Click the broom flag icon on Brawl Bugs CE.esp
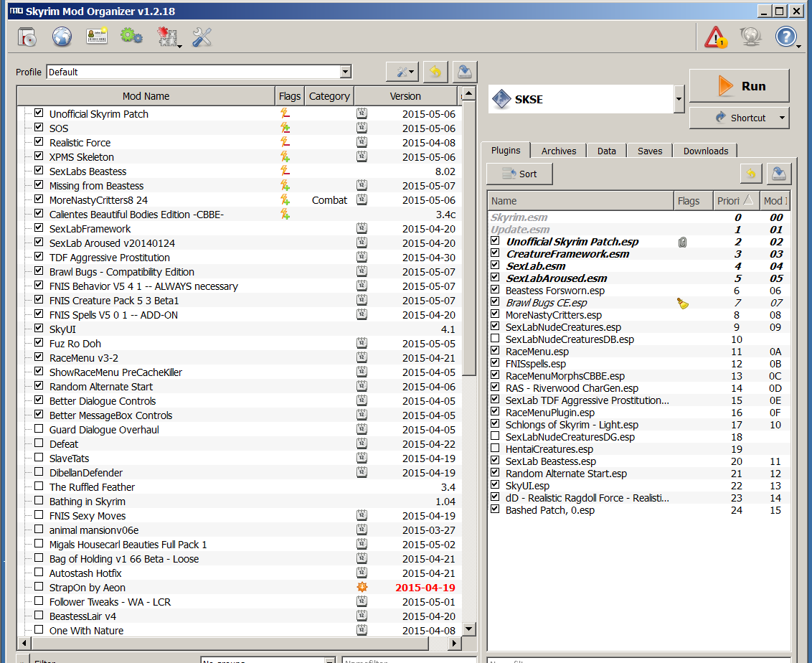Screen dimensions: 812x663 pyautogui.click(x=683, y=303)
